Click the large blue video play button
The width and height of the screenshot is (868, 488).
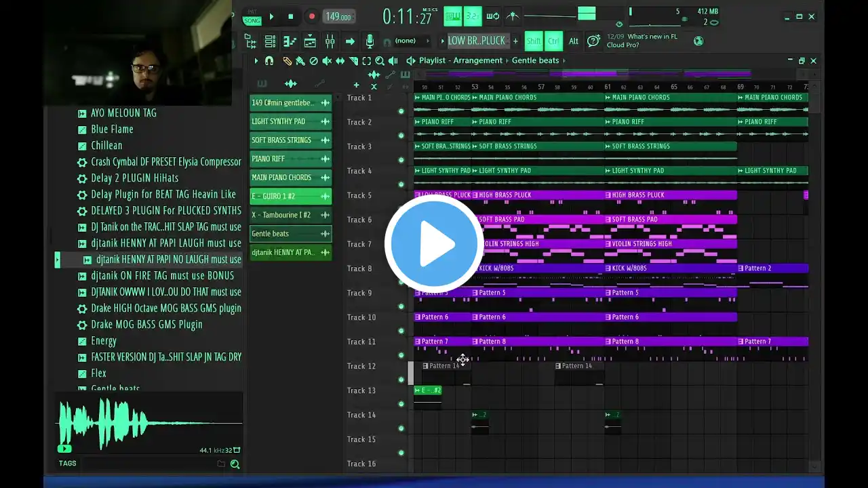point(434,244)
